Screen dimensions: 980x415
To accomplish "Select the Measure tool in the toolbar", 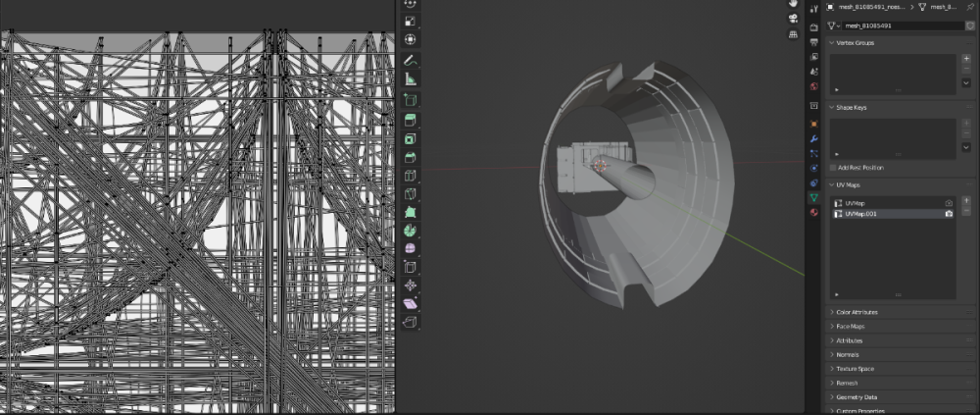I will [410, 79].
